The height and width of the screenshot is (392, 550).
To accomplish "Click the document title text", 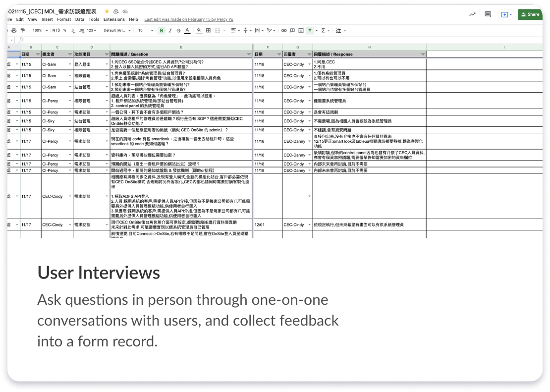I will (52, 11).
